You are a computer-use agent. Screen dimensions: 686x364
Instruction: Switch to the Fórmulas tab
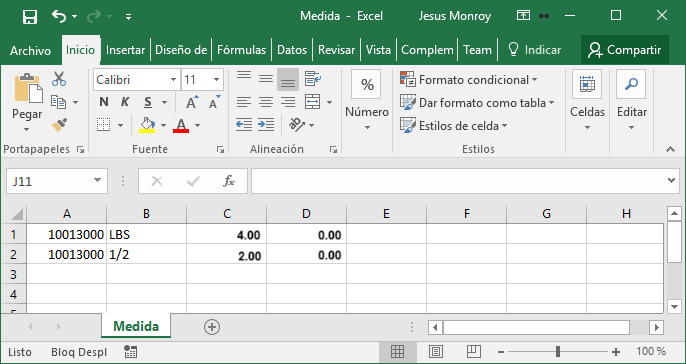(242, 50)
